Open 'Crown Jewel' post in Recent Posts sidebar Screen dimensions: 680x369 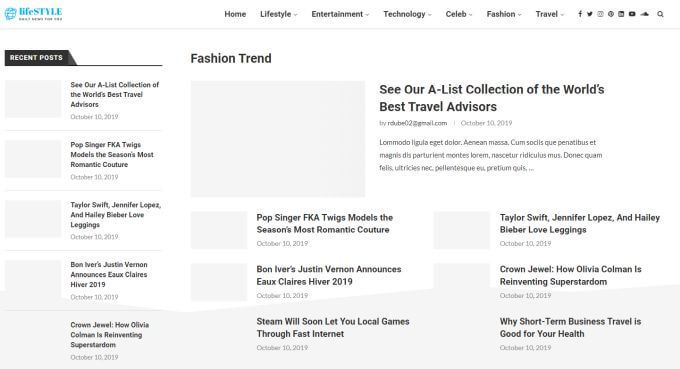coord(109,335)
